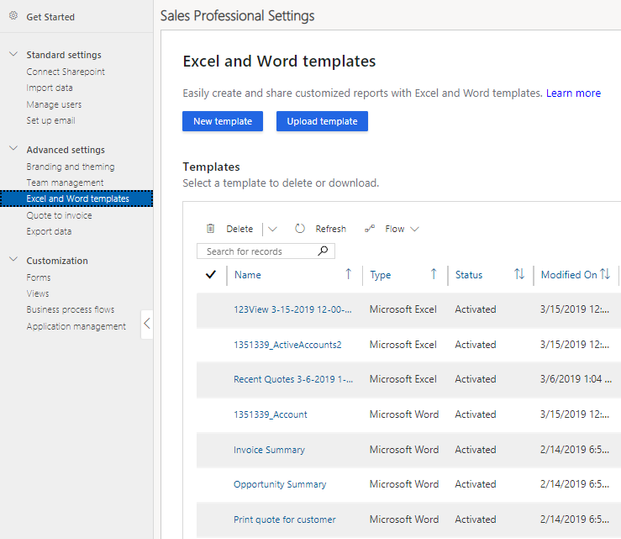
Task: Click the Flow icon in toolbar
Action: 370,229
